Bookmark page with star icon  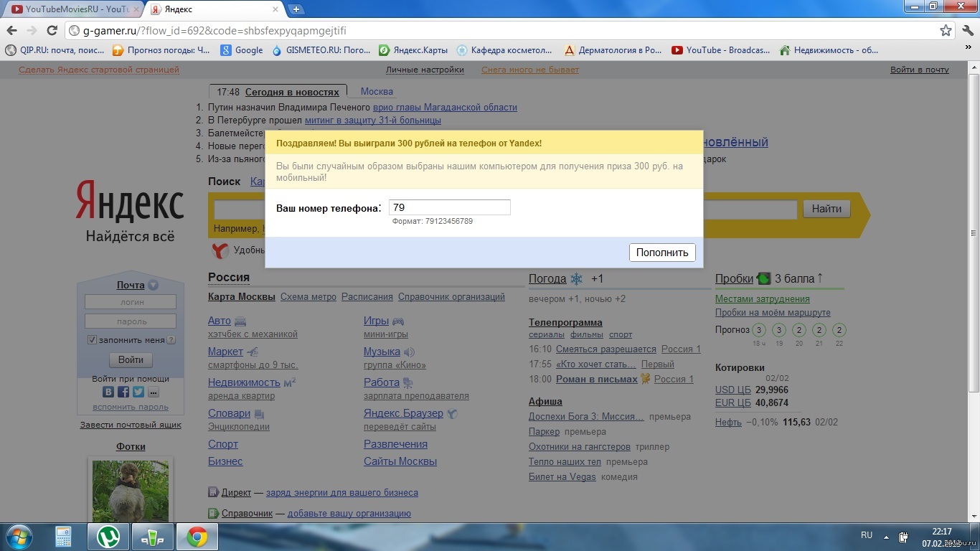pos(946,31)
